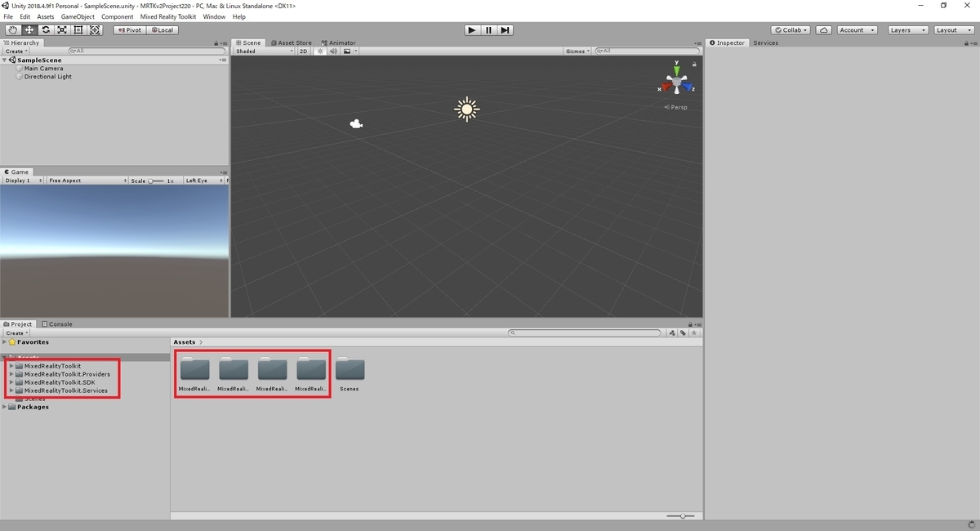
Task: Expand the MixedRealityToolkit.SDK folder
Action: [x=11, y=382]
